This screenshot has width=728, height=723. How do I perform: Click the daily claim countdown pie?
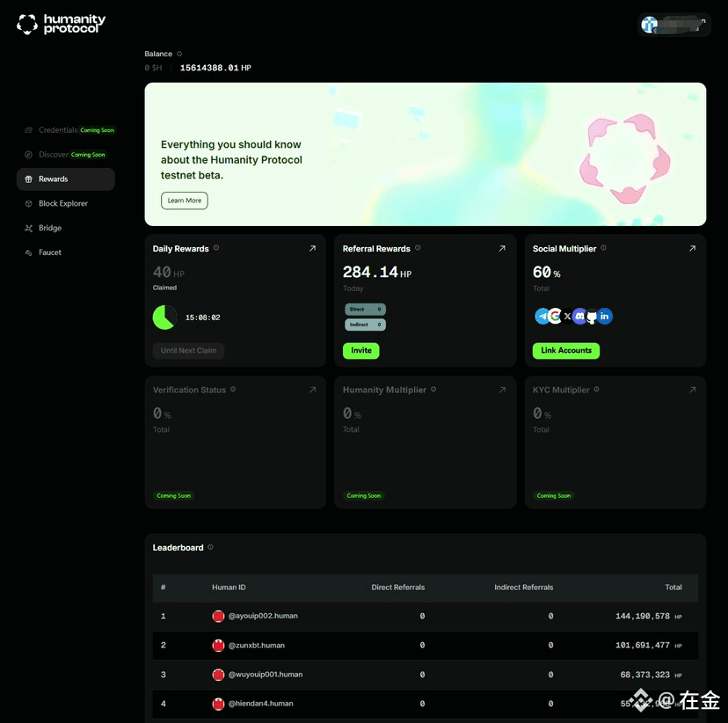pos(164,318)
